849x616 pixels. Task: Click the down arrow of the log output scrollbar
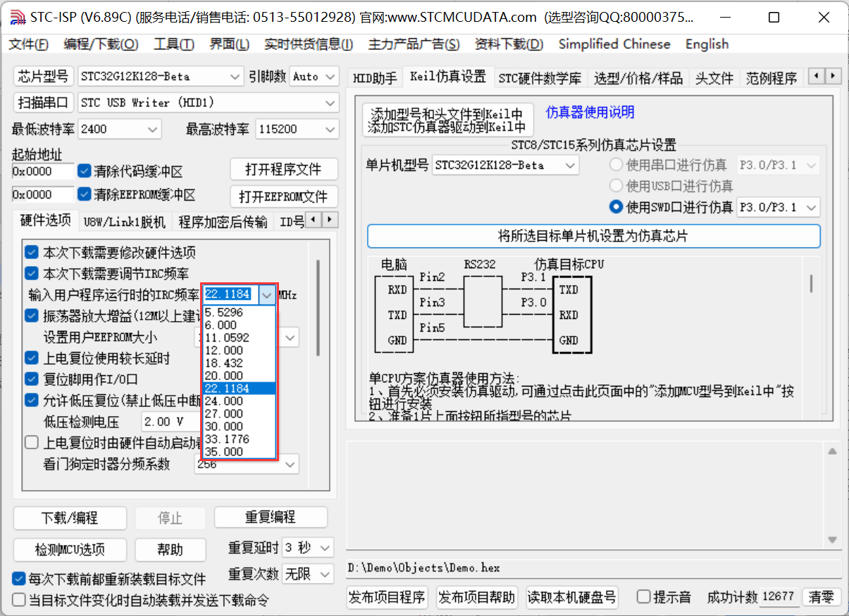pyautogui.click(x=832, y=540)
